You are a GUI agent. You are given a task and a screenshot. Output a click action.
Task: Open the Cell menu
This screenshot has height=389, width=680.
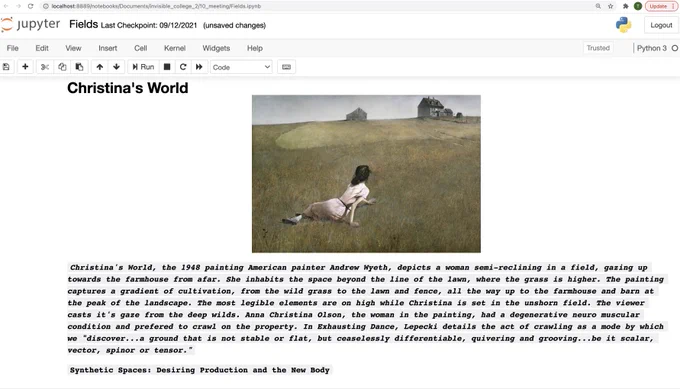click(x=141, y=48)
